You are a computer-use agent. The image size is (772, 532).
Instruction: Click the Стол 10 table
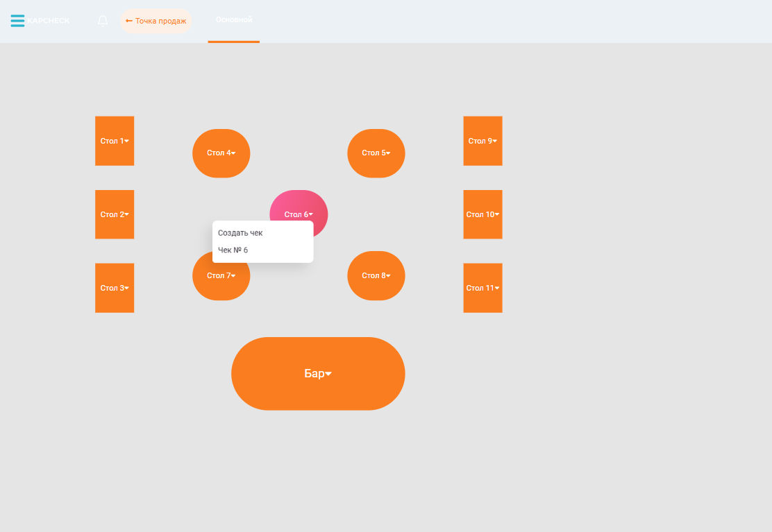pos(482,214)
